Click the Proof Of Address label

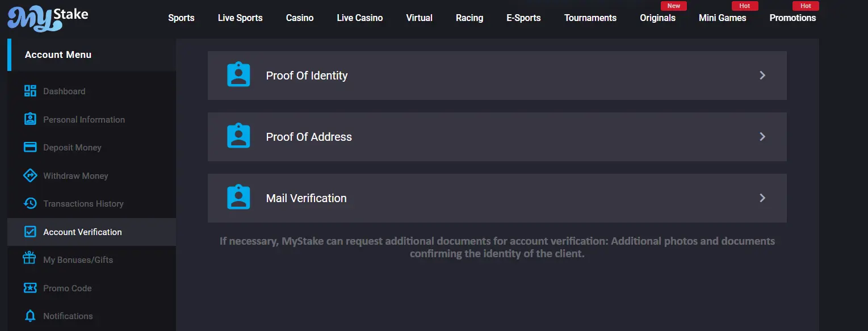pyautogui.click(x=309, y=137)
